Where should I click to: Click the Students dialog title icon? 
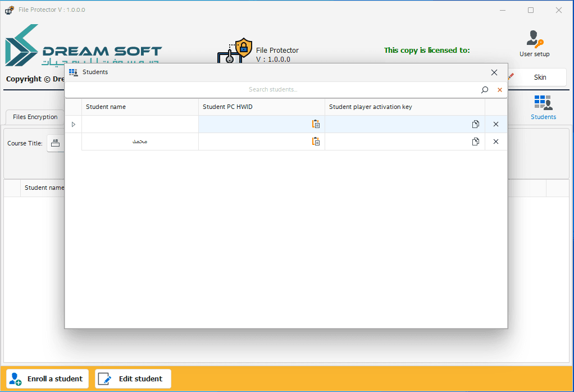click(73, 72)
